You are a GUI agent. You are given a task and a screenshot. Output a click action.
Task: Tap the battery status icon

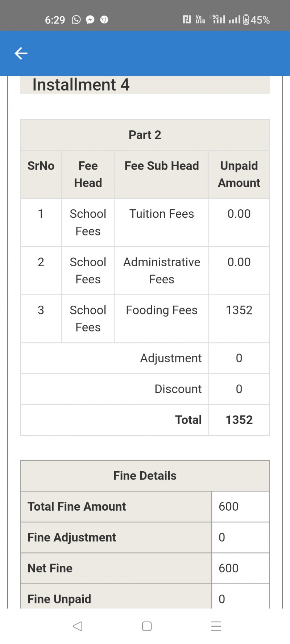[246, 20]
